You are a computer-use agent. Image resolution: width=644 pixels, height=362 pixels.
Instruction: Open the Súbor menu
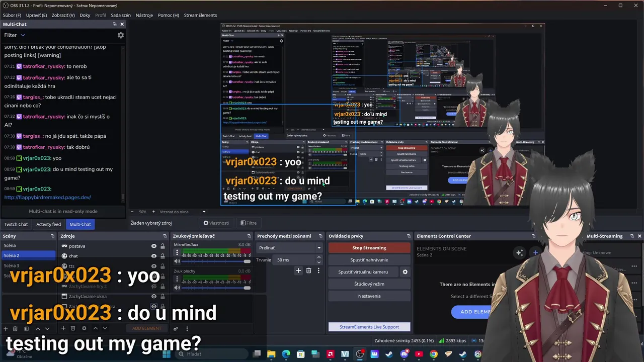coord(12,15)
